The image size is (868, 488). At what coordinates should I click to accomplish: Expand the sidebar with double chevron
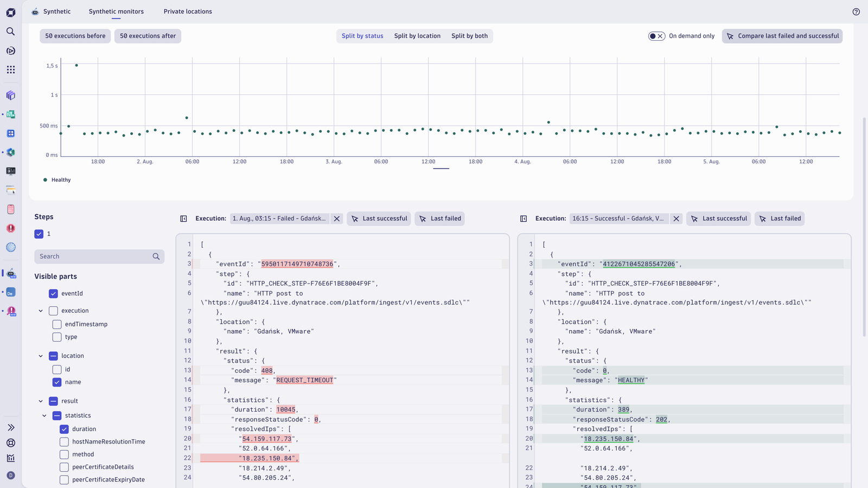[x=10, y=428]
